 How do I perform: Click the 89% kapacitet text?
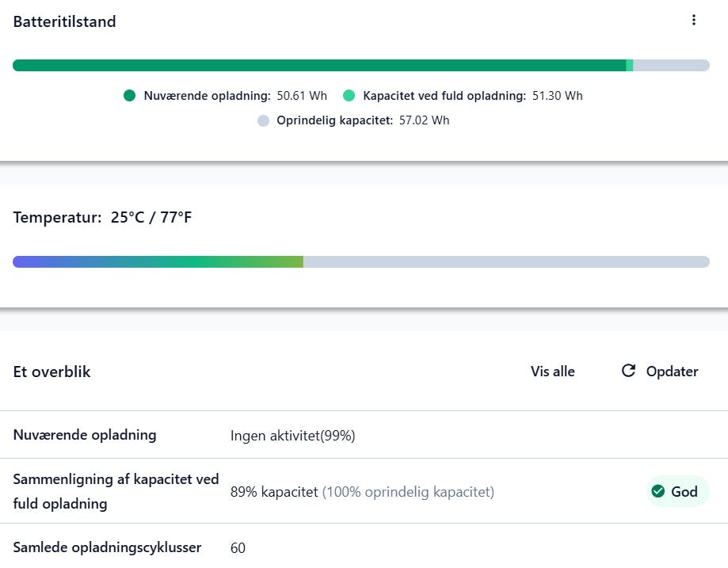[274, 492]
